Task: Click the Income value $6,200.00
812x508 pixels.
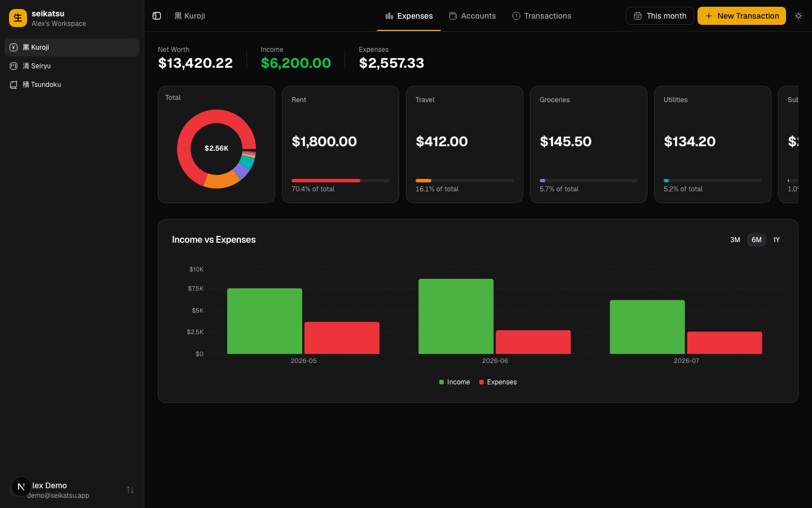Action: [296, 63]
